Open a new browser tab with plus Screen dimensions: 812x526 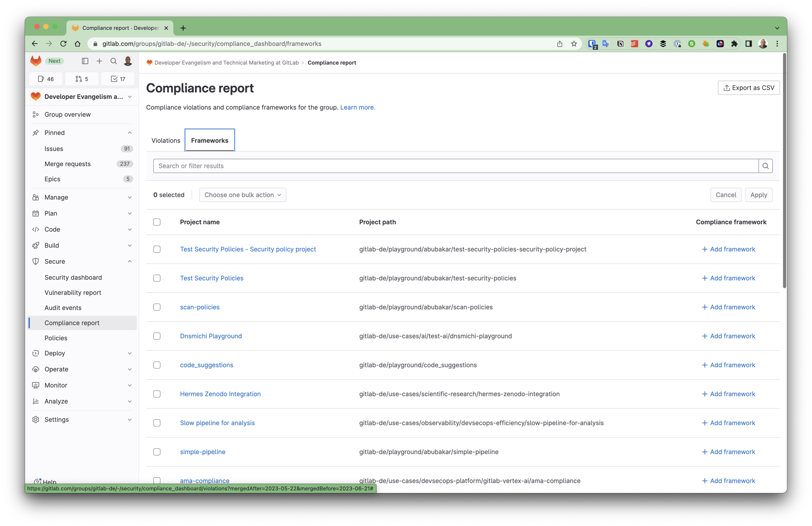click(x=183, y=28)
